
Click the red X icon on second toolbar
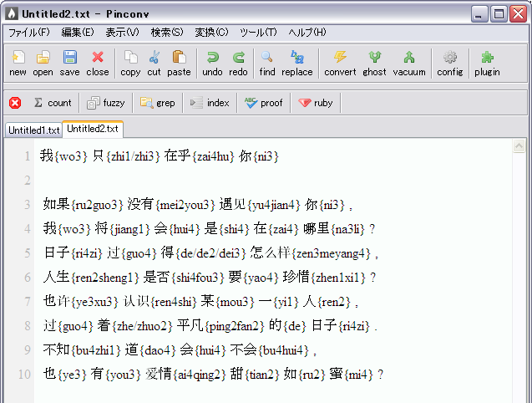[x=15, y=103]
